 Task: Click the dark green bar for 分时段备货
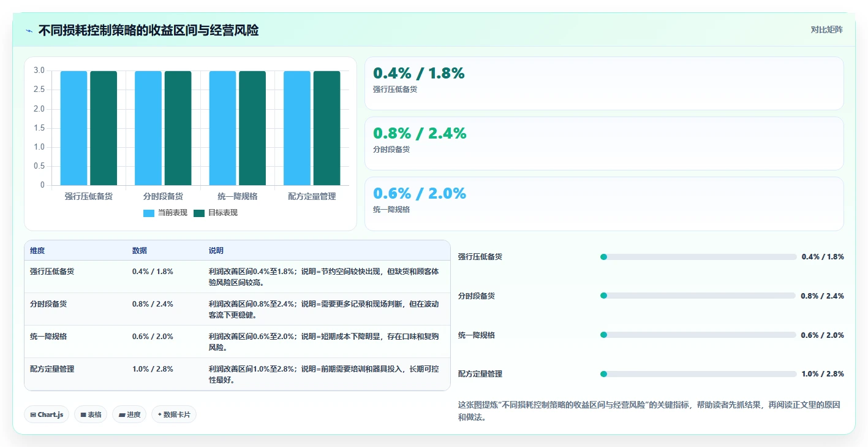pos(178,128)
